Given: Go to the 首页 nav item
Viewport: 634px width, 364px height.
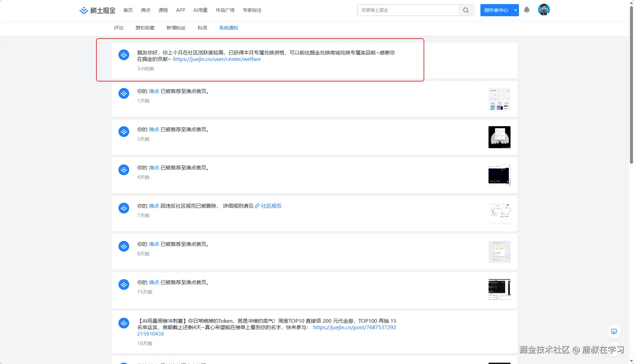Looking at the screenshot, I should click(128, 10).
